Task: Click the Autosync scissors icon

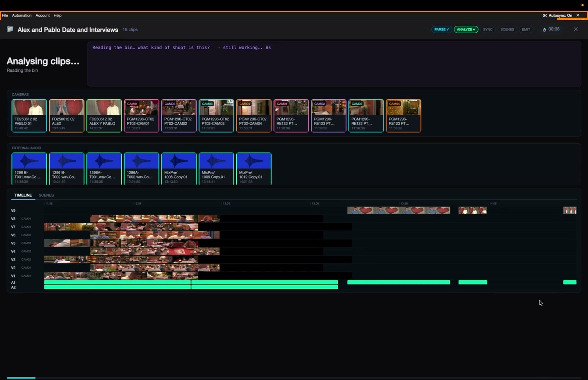Action: click(545, 15)
